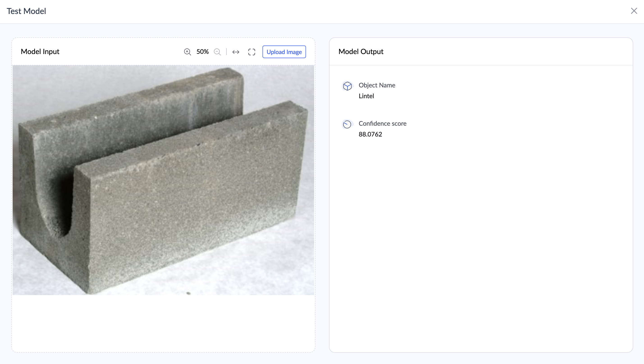Click the concrete lintel block image

163,180
